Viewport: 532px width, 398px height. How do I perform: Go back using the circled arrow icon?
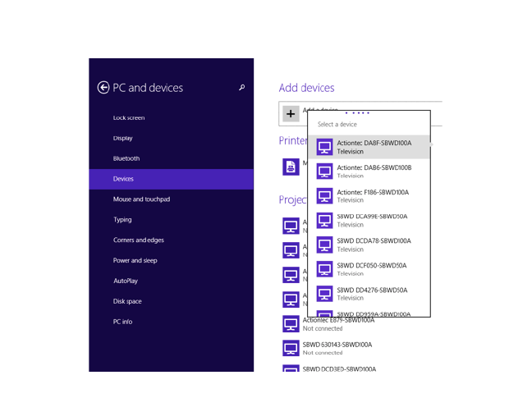click(x=103, y=88)
